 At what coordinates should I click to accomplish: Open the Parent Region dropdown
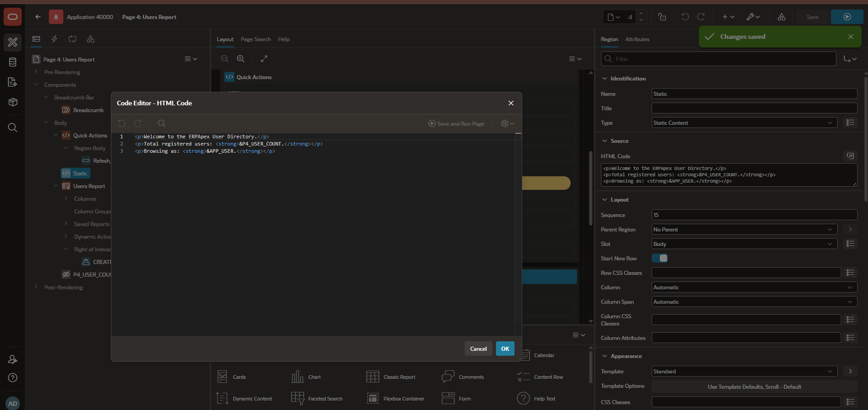tap(744, 230)
